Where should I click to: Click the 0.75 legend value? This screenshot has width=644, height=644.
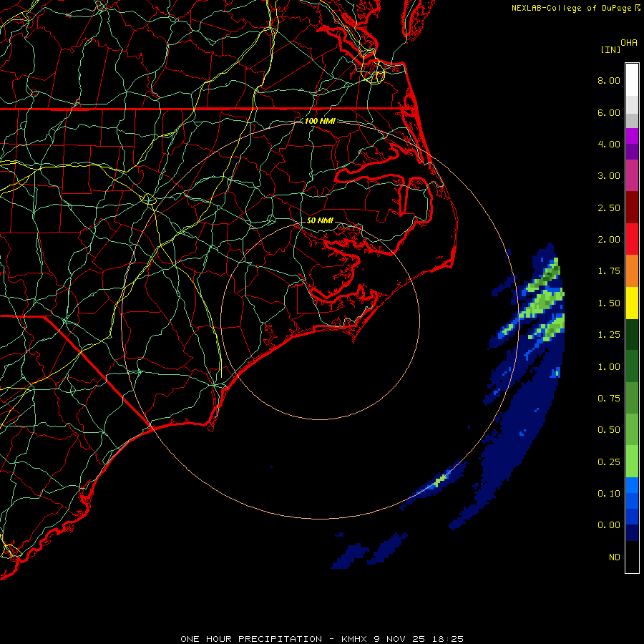[x=609, y=399]
